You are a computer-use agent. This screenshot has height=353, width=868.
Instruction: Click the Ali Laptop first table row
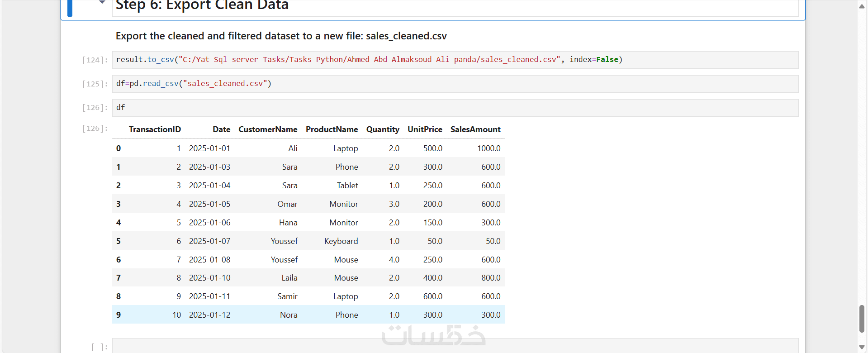308,148
